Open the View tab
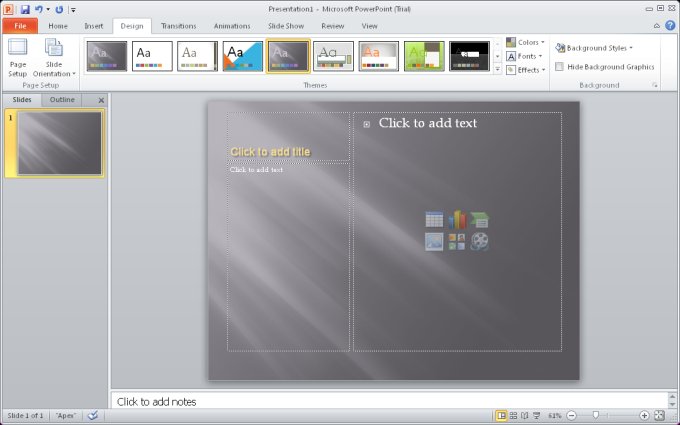Viewport: 680px width, 425px height. (369, 26)
